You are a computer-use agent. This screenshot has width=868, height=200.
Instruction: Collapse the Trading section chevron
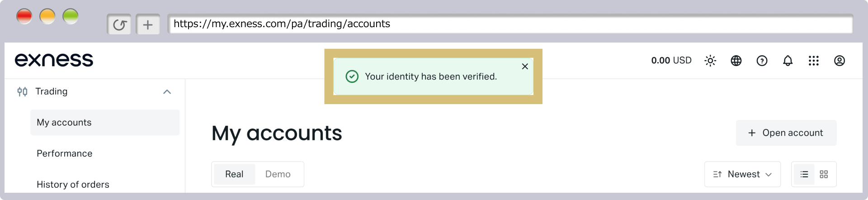tap(167, 92)
